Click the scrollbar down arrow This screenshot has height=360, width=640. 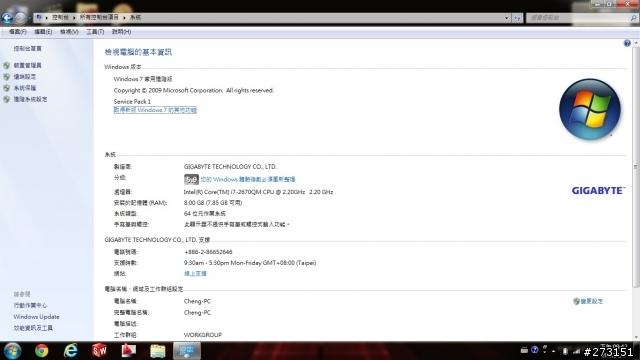636,337
